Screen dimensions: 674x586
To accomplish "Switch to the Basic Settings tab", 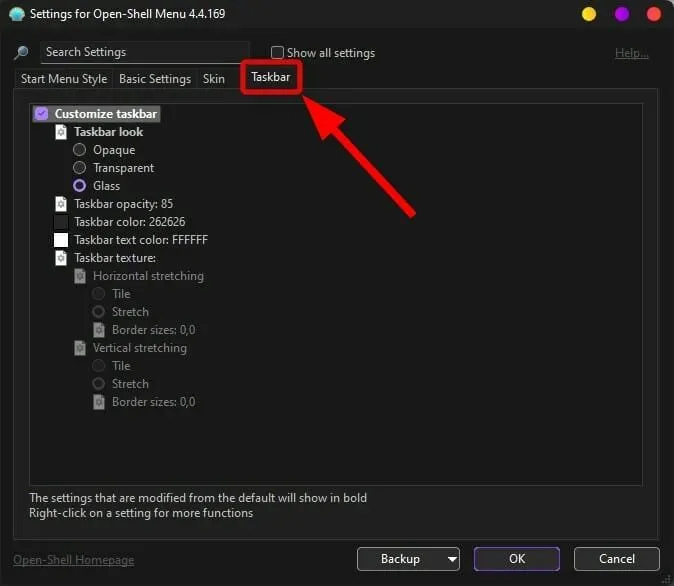I will 155,79.
